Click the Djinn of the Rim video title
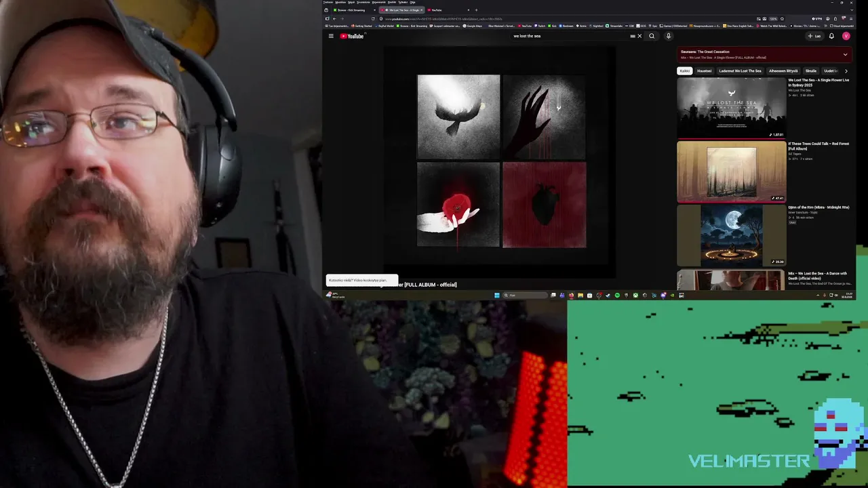This screenshot has width=868, height=488. click(818, 207)
